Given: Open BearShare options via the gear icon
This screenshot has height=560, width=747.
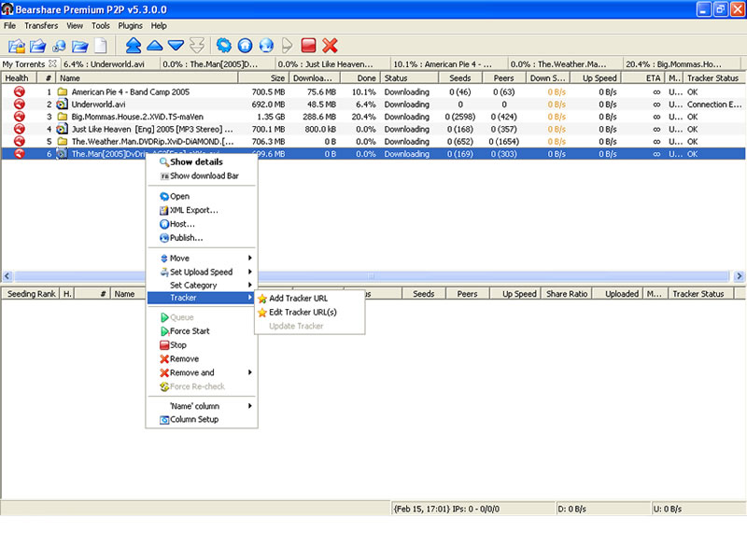Looking at the screenshot, I should (226, 45).
